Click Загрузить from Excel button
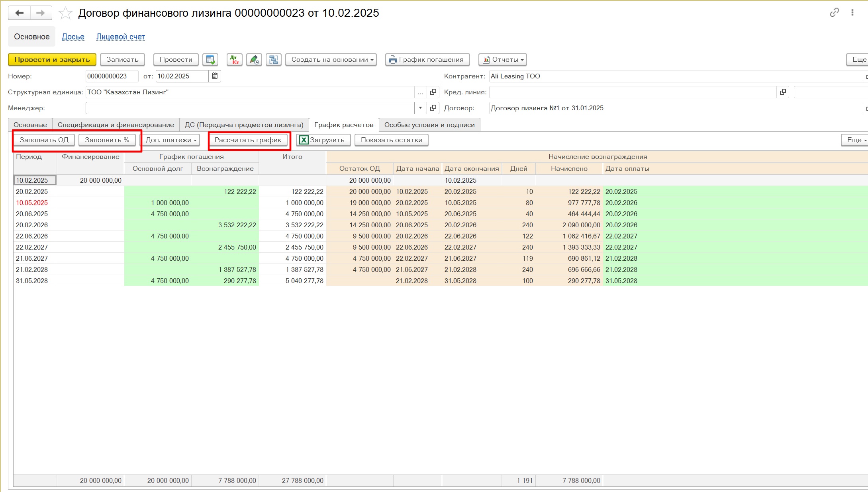The image size is (868, 492). [x=323, y=140]
